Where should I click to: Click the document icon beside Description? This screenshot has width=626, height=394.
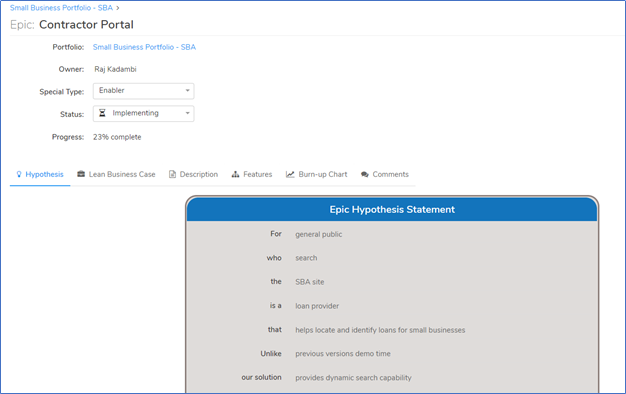[x=172, y=174]
